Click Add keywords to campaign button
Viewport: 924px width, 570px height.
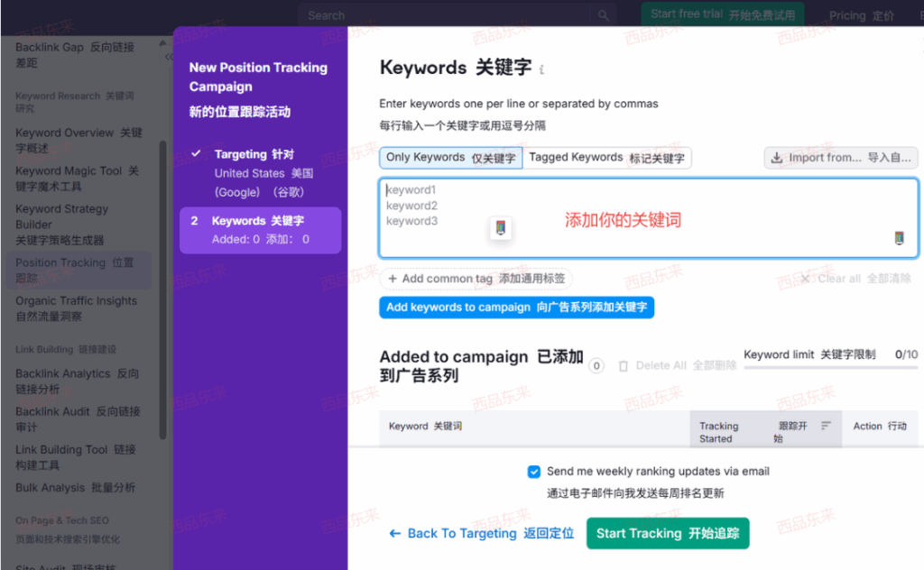pyautogui.click(x=516, y=308)
